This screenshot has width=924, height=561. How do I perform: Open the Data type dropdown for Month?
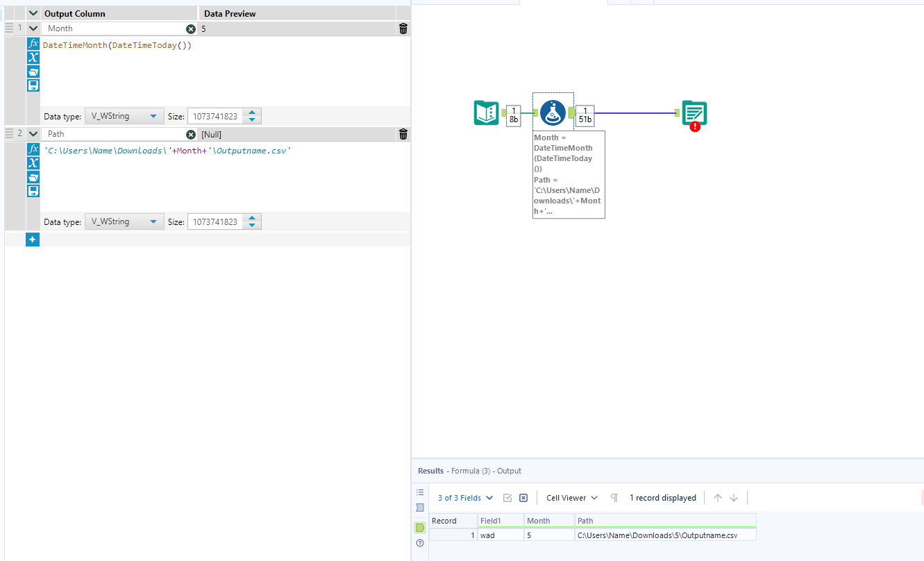[x=124, y=115]
